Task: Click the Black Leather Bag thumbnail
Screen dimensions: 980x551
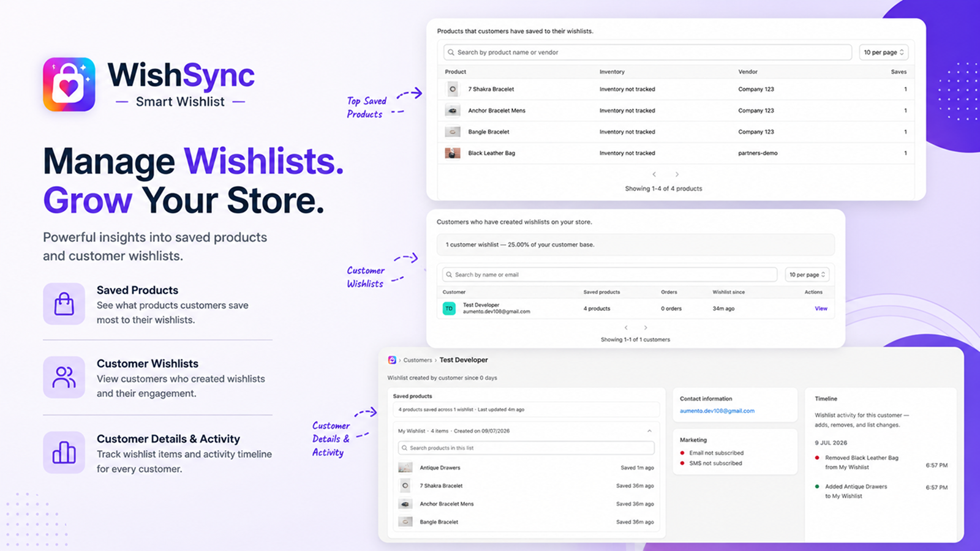Action: pyautogui.click(x=453, y=153)
